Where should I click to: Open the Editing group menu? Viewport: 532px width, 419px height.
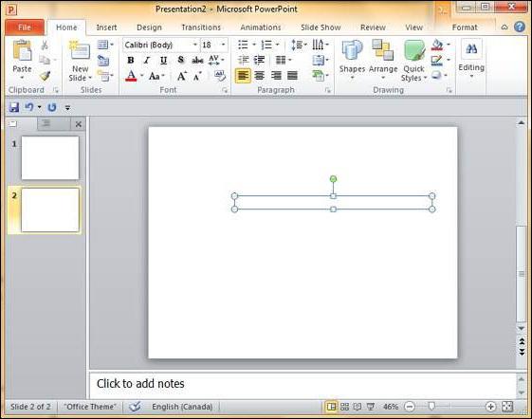(471, 60)
